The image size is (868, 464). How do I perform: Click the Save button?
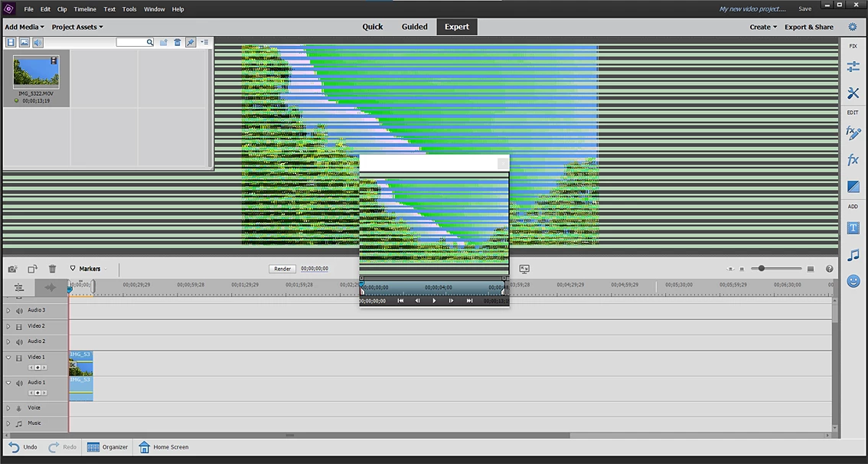(x=805, y=9)
